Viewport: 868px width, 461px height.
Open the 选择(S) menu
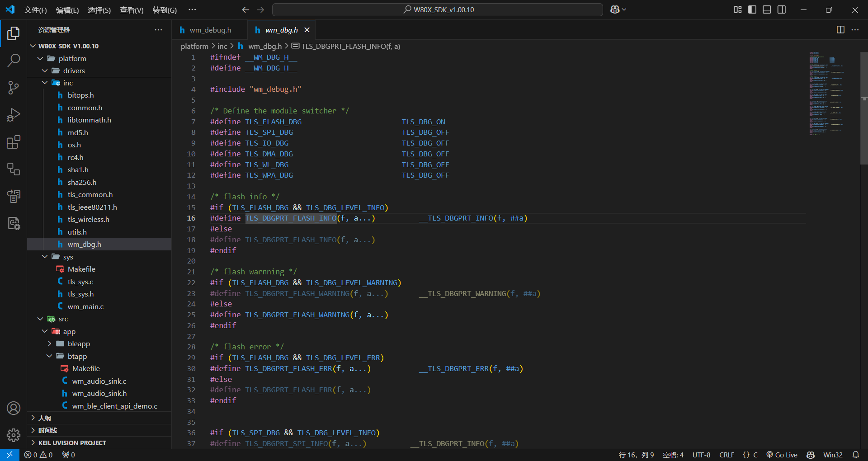(x=99, y=10)
